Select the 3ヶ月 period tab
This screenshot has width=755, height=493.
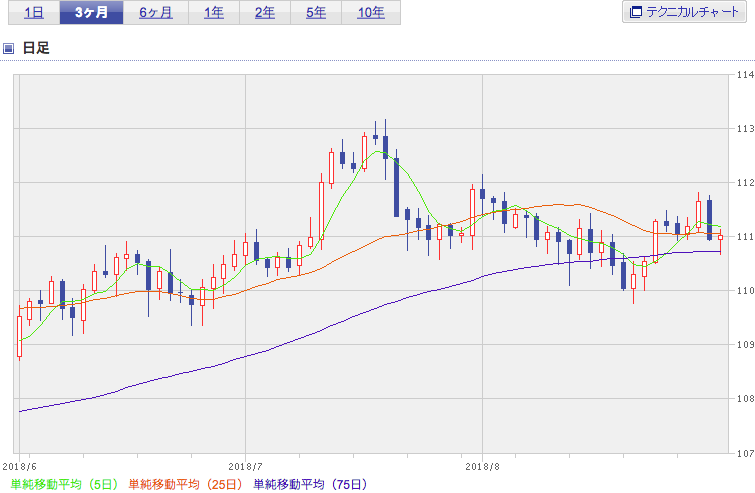[x=91, y=13]
